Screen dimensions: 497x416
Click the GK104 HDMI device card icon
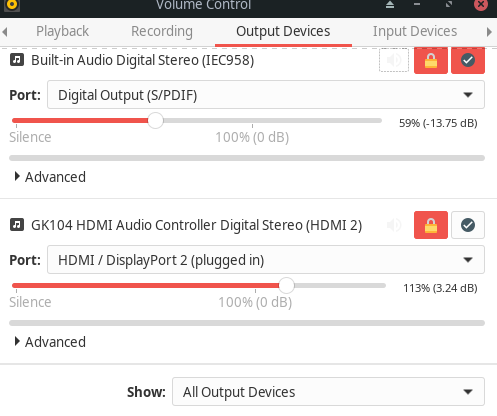coord(17,225)
